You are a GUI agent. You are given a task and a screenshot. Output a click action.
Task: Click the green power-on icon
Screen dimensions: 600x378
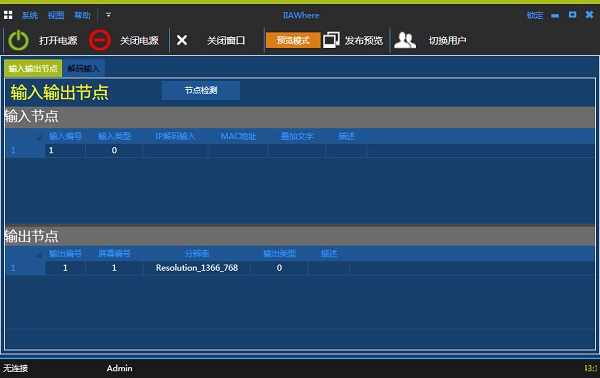click(x=18, y=40)
